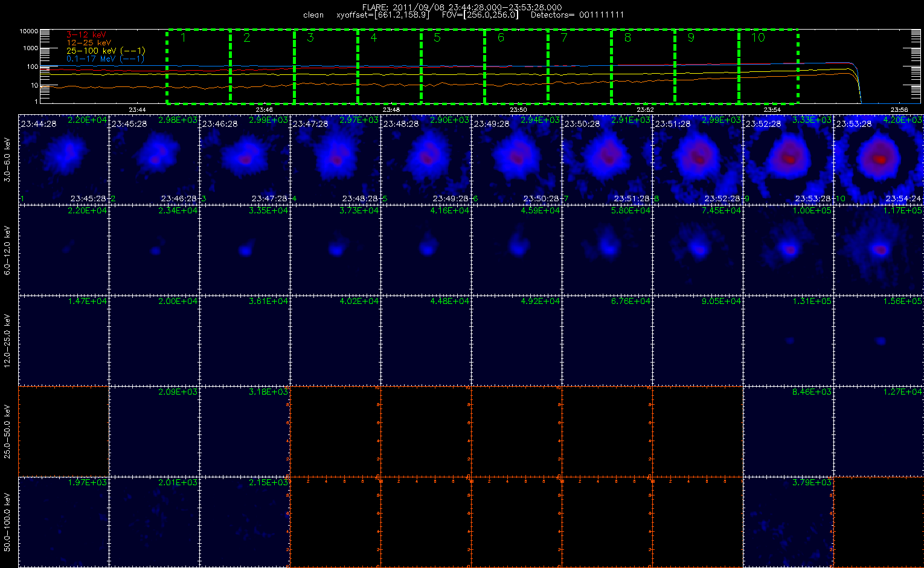Click the 23:56 time axis label

coord(899,109)
